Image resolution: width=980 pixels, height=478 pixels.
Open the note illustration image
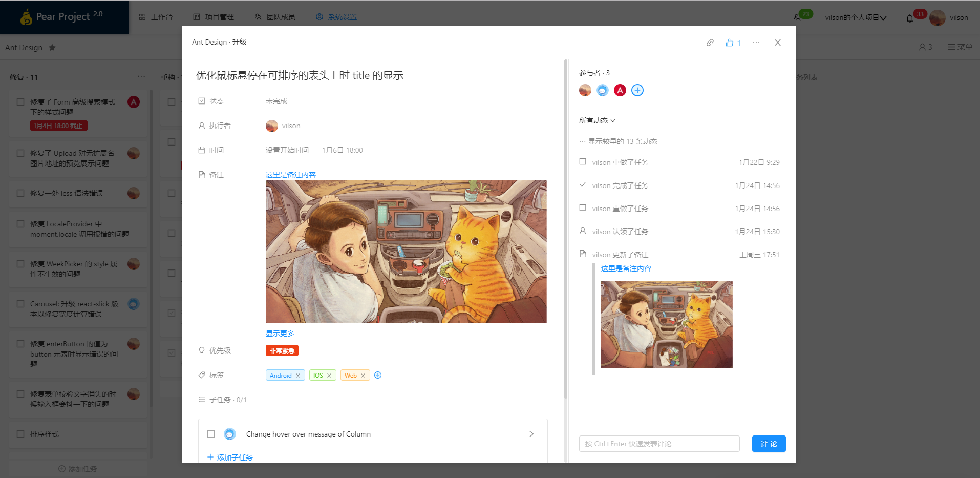pos(406,251)
